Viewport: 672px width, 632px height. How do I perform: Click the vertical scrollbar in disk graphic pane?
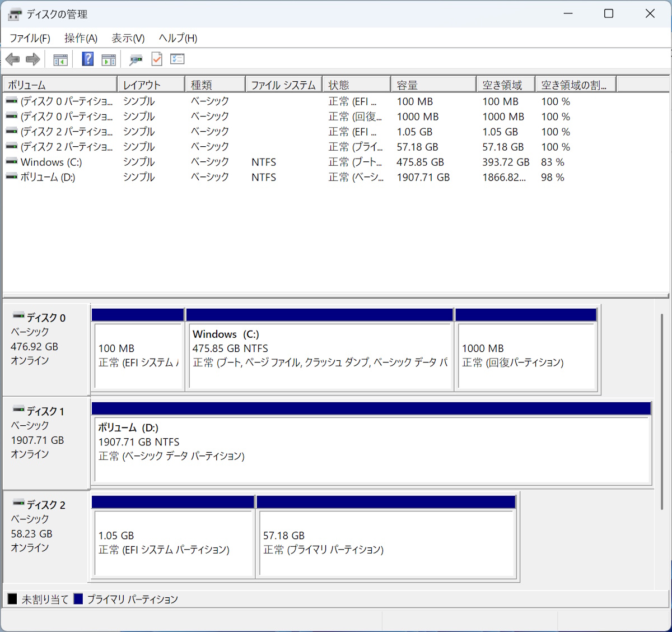coord(662,412)
